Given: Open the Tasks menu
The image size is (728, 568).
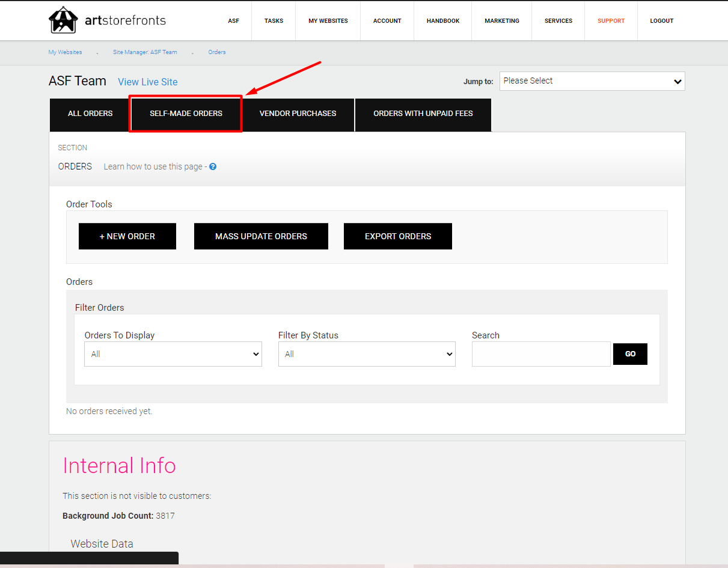Looking at the screenshot, I should tap(274, 20).
